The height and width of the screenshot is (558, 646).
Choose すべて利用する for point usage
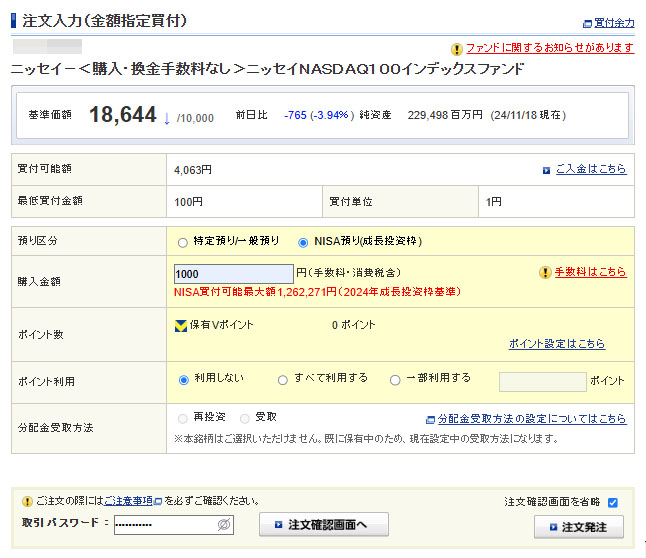(284, 380)
